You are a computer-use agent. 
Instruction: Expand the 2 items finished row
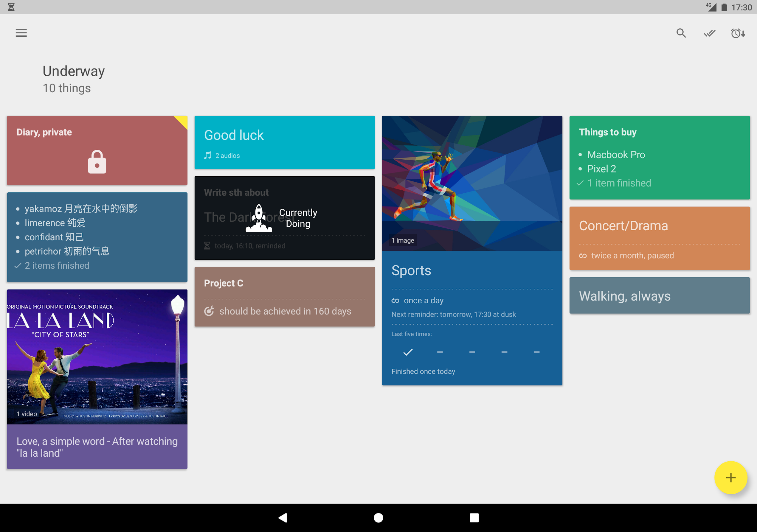click(x=57, y=265)
